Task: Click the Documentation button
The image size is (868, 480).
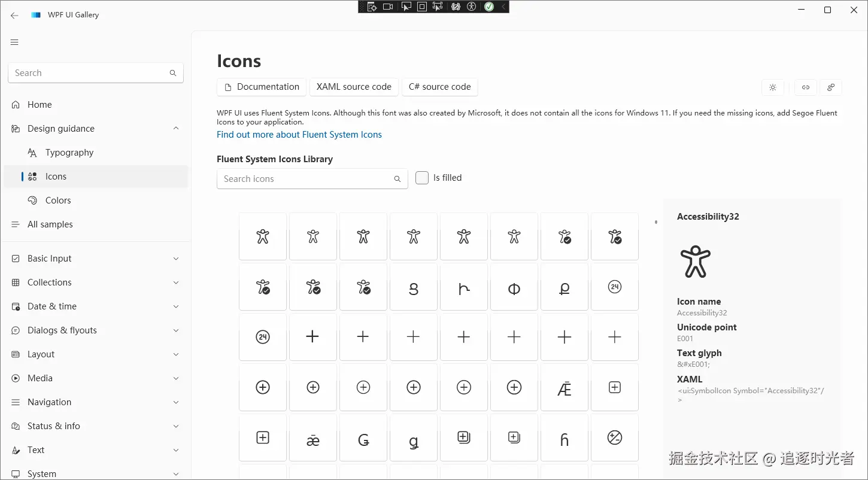Action: (x=262, y=87)
